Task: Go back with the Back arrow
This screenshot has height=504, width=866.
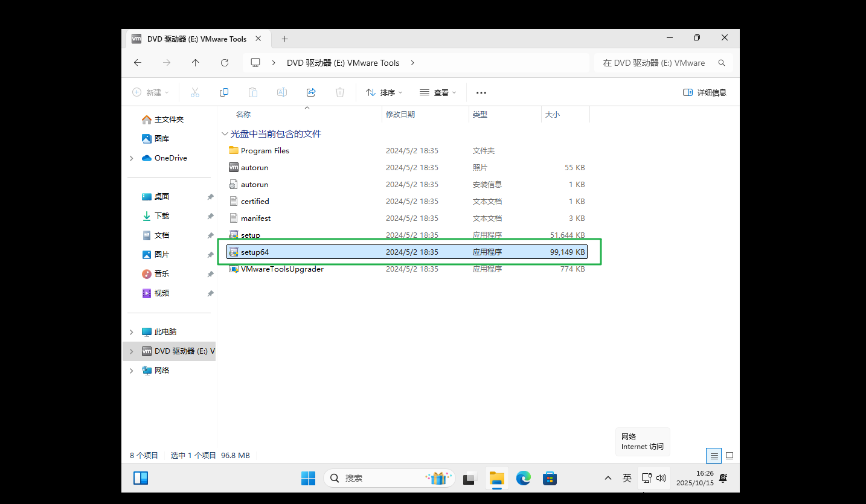Action: tap(138, 63)
